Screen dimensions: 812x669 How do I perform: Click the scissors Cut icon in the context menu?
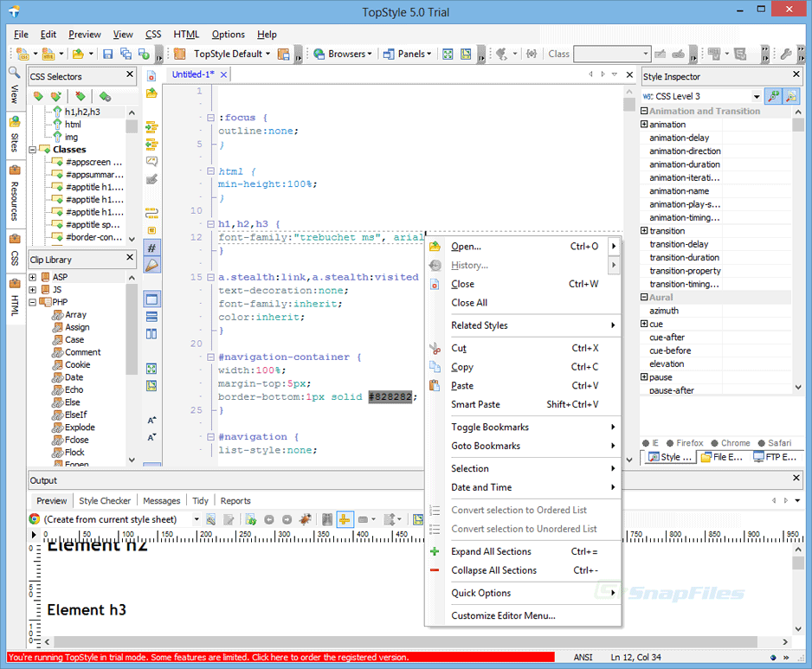click(435, 349)
